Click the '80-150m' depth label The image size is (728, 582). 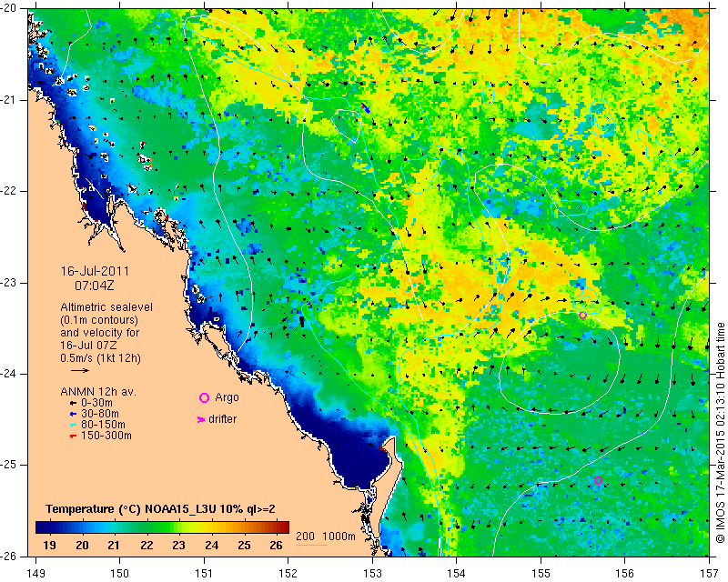[103, 425]
